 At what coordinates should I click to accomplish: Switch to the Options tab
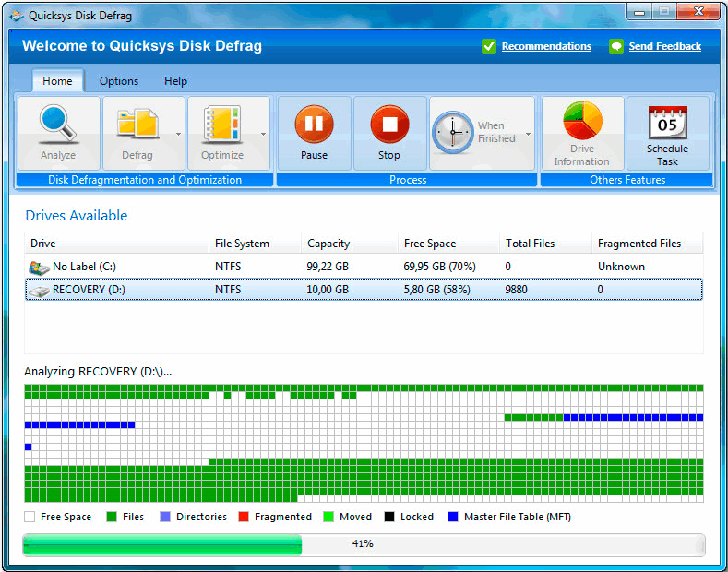click(x=119, y=81)
